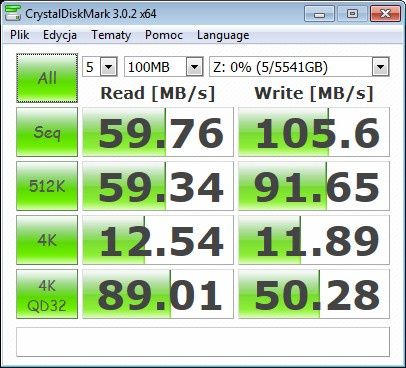Close the CrystalDiskMark window

pos(385,14)
